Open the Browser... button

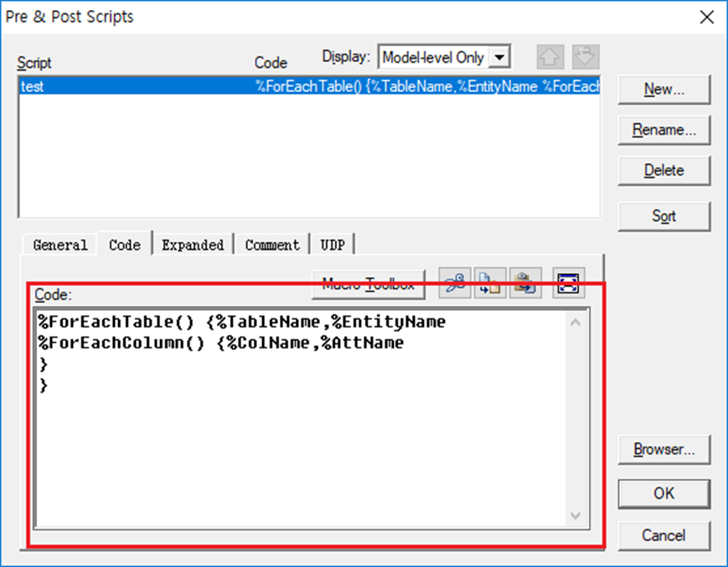point(664,449)
